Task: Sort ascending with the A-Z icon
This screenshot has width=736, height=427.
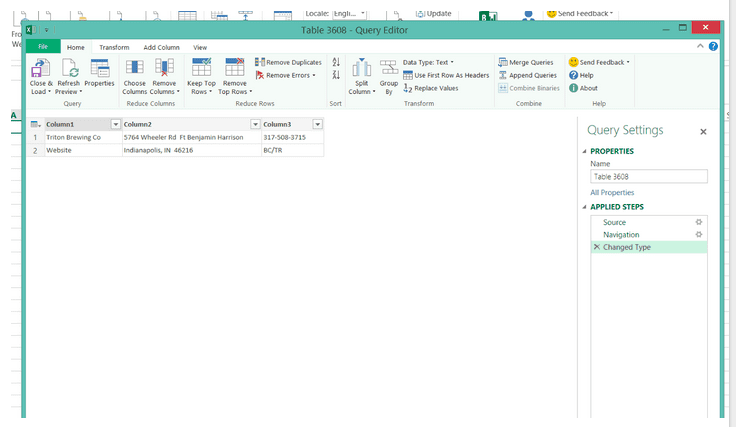Action: point(336,62)
